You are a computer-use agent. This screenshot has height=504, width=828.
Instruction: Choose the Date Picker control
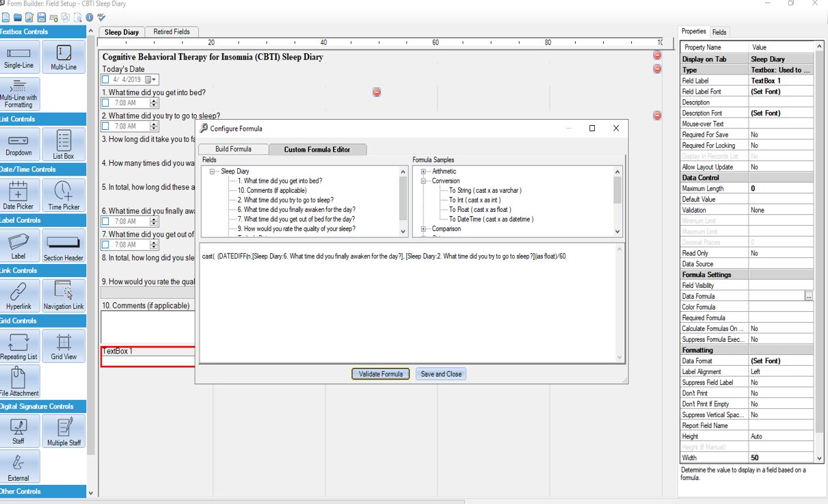(x=19, y=195)
